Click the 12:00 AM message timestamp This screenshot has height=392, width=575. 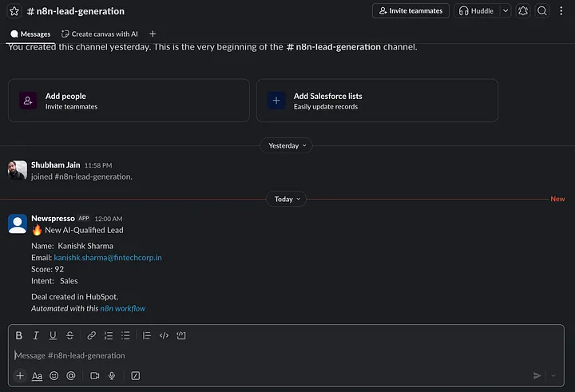click(x=109, y=219)
